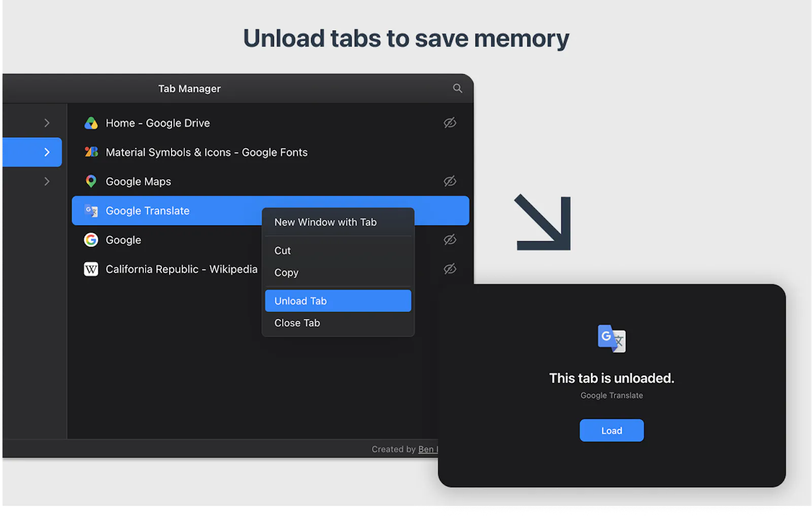The image size is (812, 516).
Task: Toggle hidden eye icon for Google Maps
Action: pyautogui.click(x=450, y=181)
